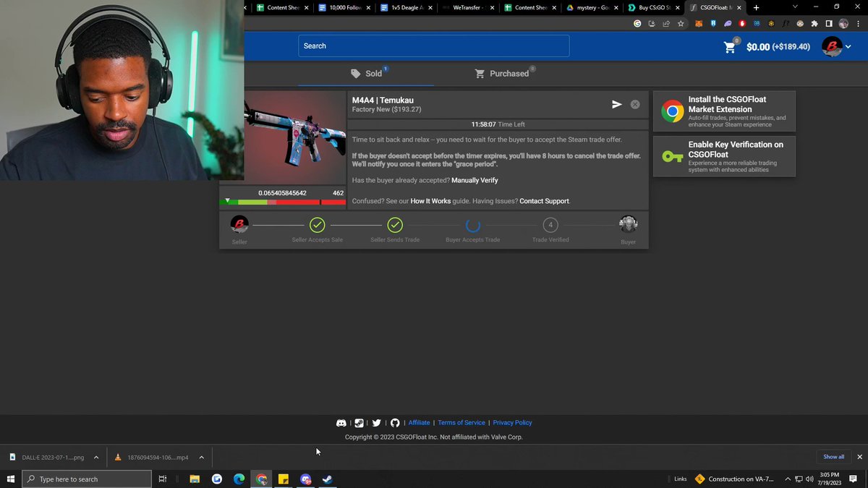Open Task View on the taskbar
The width and height of the screenshot is (868, 488).
(163, 479)
